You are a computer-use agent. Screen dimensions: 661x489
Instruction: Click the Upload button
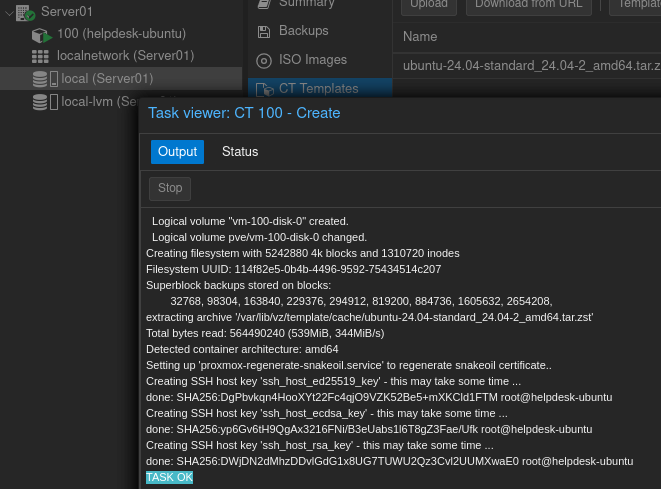(x=429, y=5)
